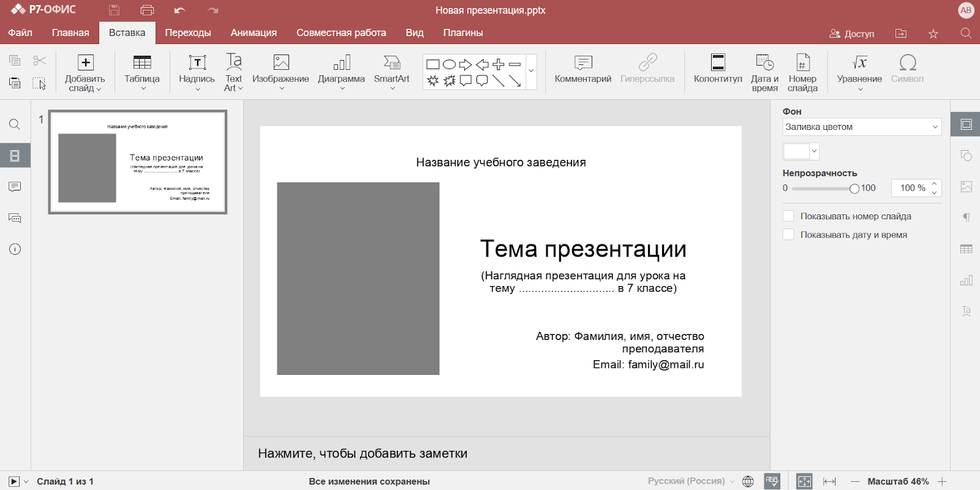Open Text Art settings in right sidebar
This screenshot has height=490, width=980.
coord(966,311)
